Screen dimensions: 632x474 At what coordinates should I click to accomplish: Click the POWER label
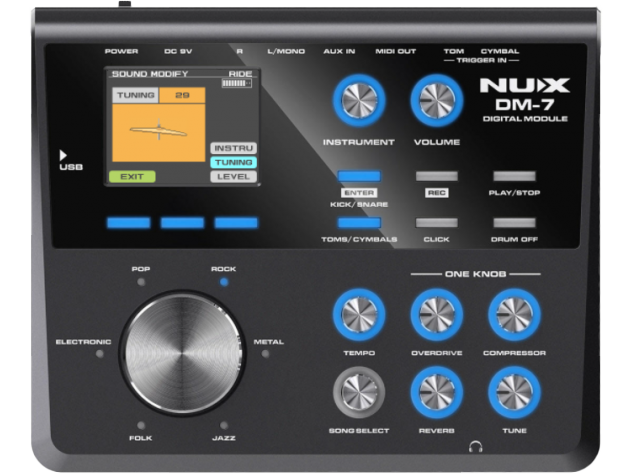click(x=121, y=51)
